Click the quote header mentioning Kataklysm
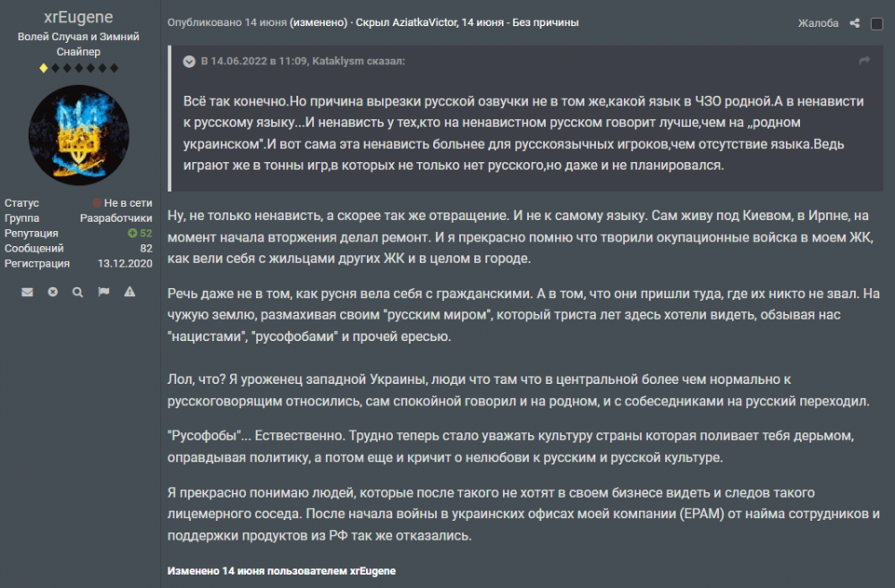 (x=303, y=61)
